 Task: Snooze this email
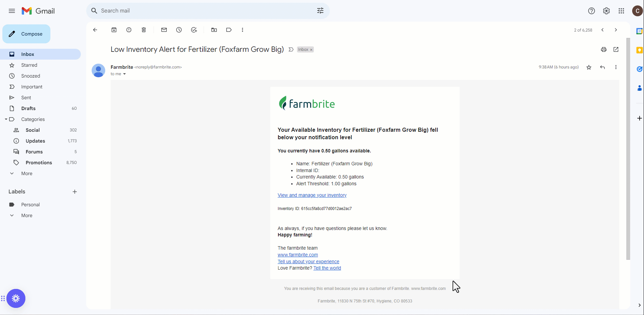click(179, 30)
